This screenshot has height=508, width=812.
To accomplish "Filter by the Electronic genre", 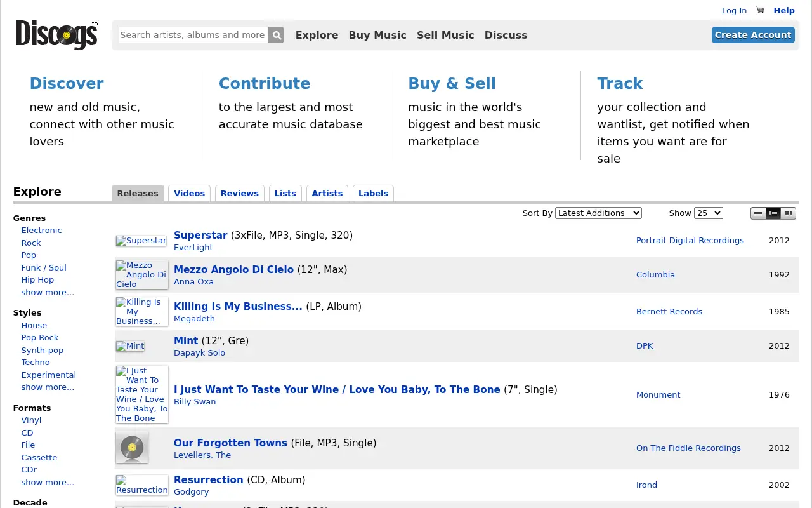I will point(42,231).
